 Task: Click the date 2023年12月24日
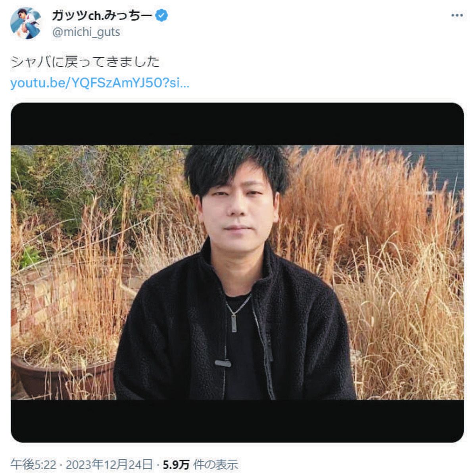pyautogui.click(x=109, y=464)
